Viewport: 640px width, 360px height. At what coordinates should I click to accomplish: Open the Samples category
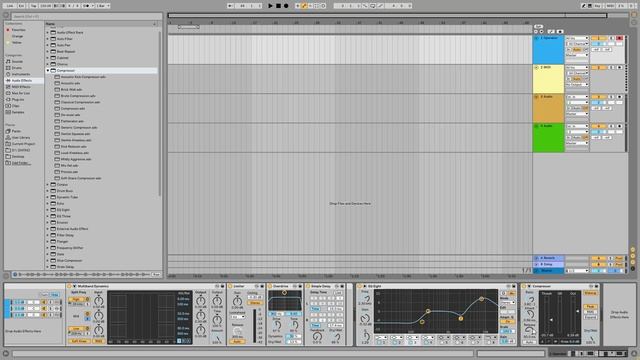[x=18, y=112]
